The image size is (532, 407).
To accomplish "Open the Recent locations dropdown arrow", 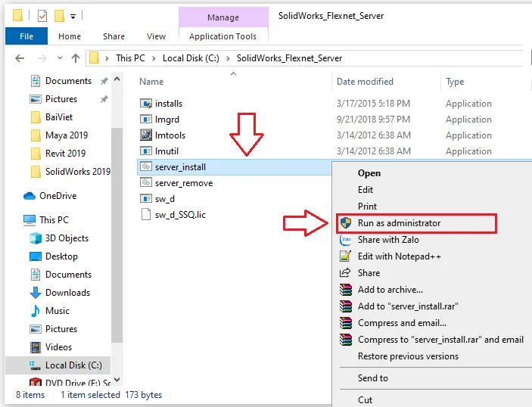I will [60, 58].
